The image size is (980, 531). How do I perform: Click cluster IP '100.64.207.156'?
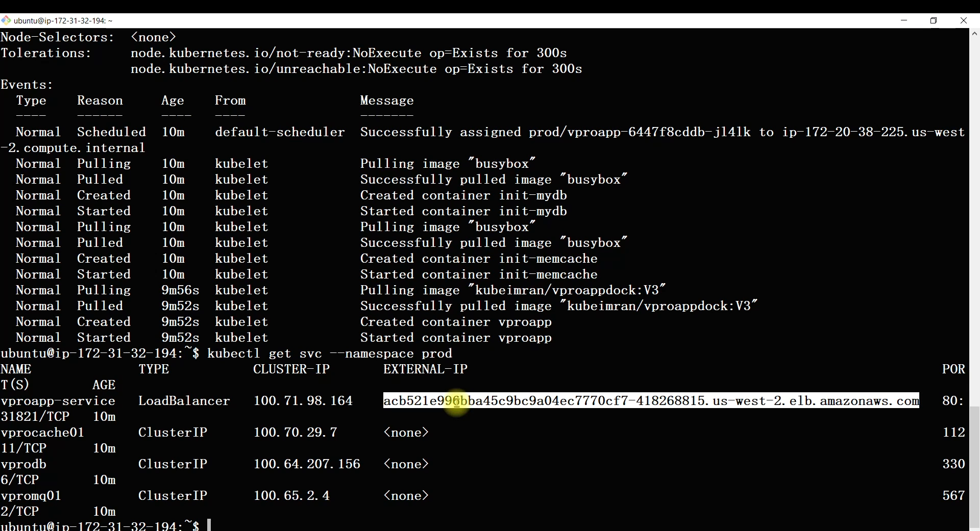tap(307, 464)
